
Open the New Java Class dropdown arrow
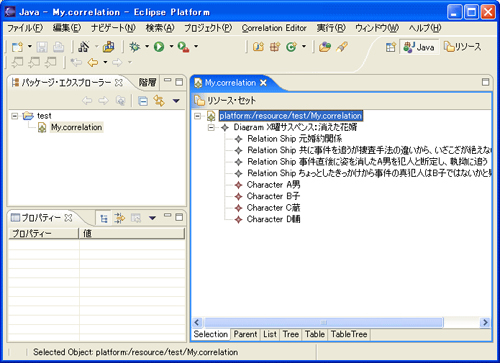point(304,46)
